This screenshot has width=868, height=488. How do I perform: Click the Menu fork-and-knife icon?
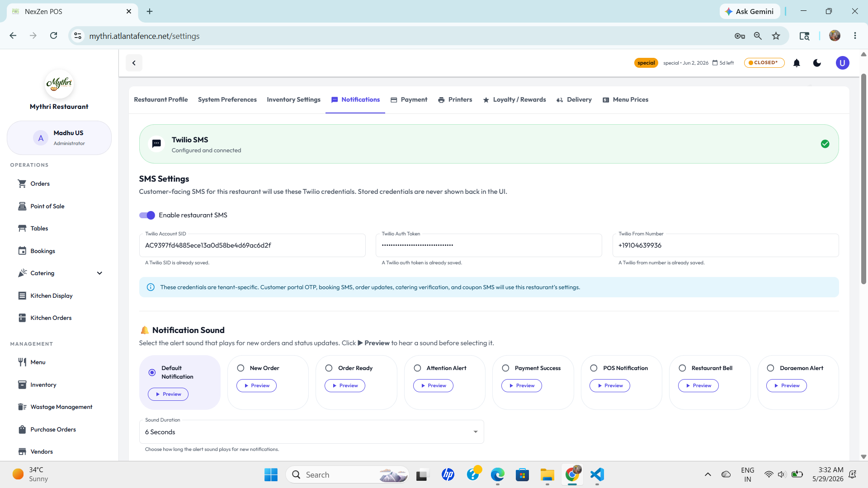pos(22,362)
